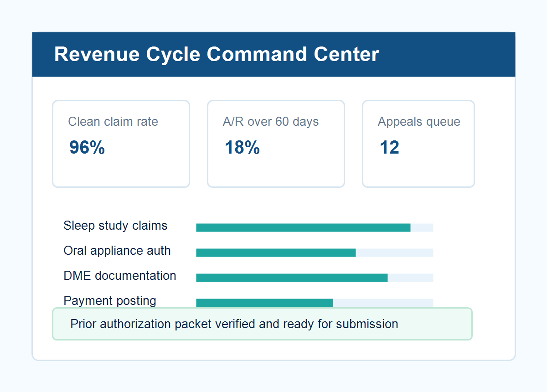Open the Clean claim rate card
The image size is (547, 392).
(121, 144)
